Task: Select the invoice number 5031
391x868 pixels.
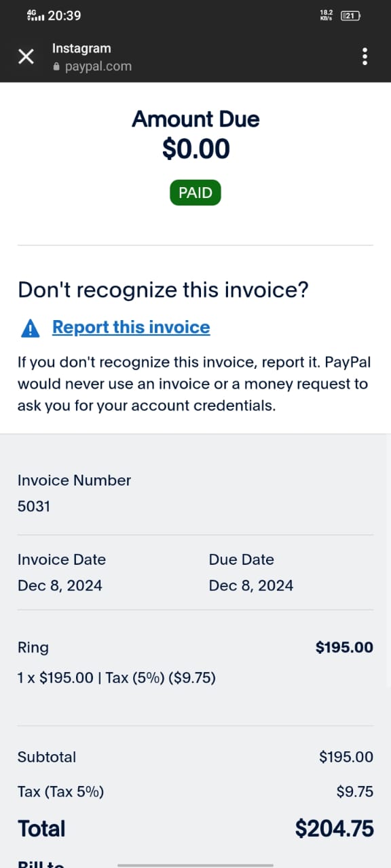Action: tap(34, 506)
